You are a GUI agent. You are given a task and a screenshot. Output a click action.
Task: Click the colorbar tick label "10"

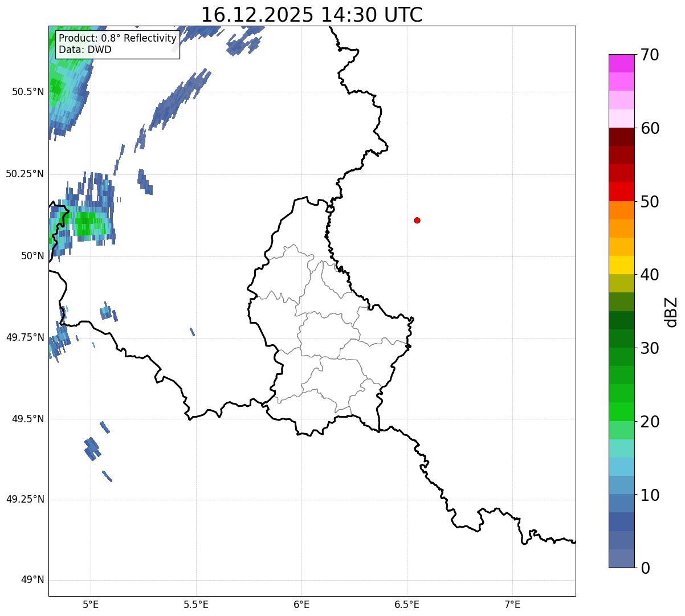tap(650, 495)
